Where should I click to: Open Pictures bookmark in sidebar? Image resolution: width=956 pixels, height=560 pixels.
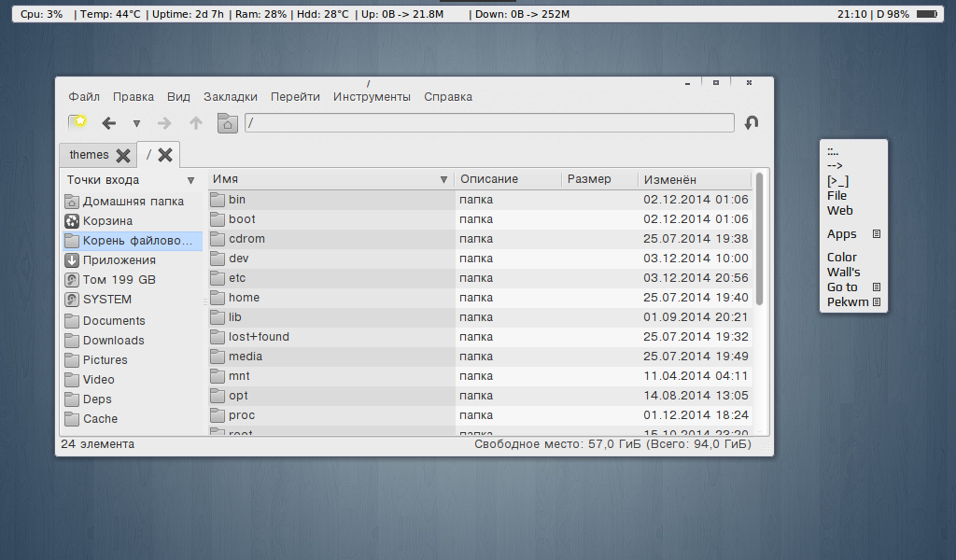pos(133,359)
